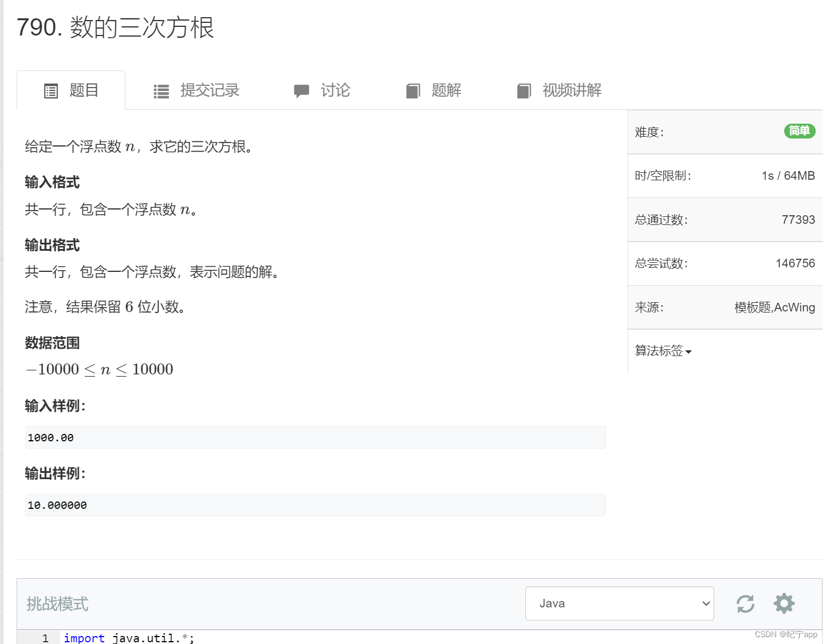Click the 时/空限制 label
This screenshot has width=826, height=644.
click(x=663, y=176)
